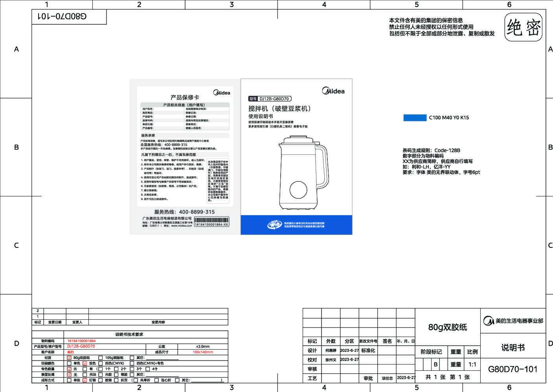Click the 条码生成规则: Code-128B note
The width and height of the screenshot is (553, 392).
[431, 150]
